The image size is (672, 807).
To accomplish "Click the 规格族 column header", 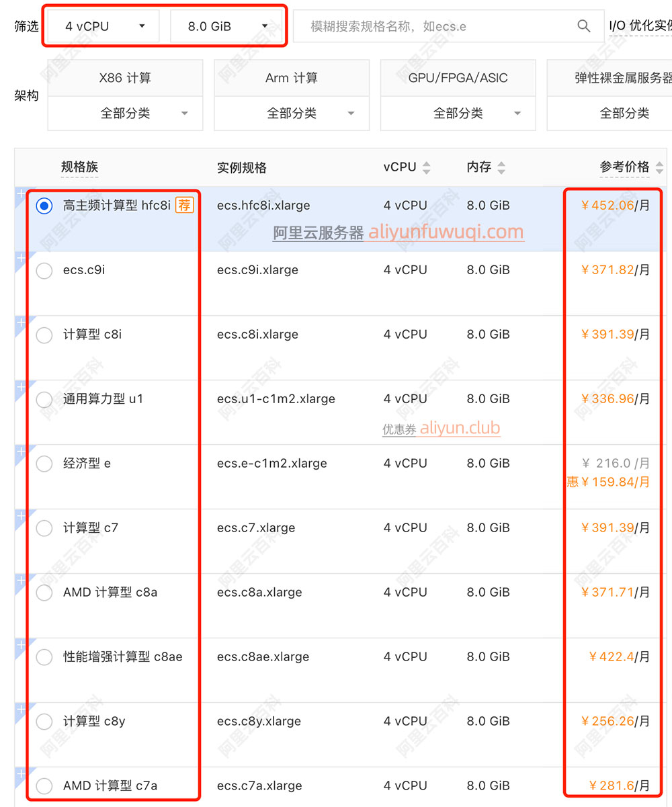I will click(79, 167).
